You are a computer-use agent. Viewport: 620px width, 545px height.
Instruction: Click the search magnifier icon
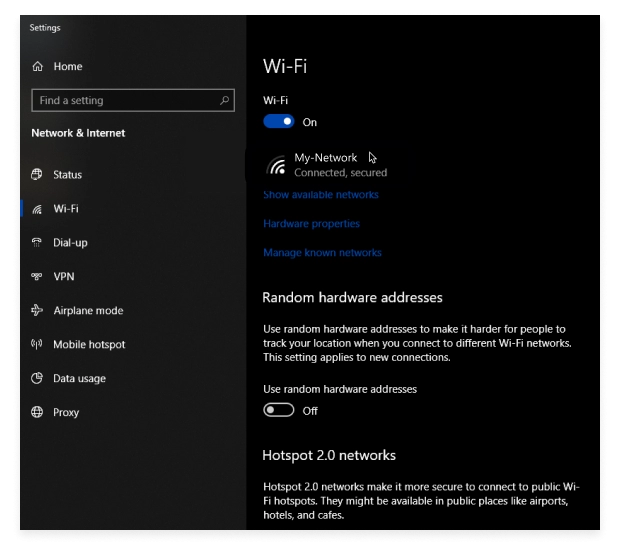tap(224, 101)
